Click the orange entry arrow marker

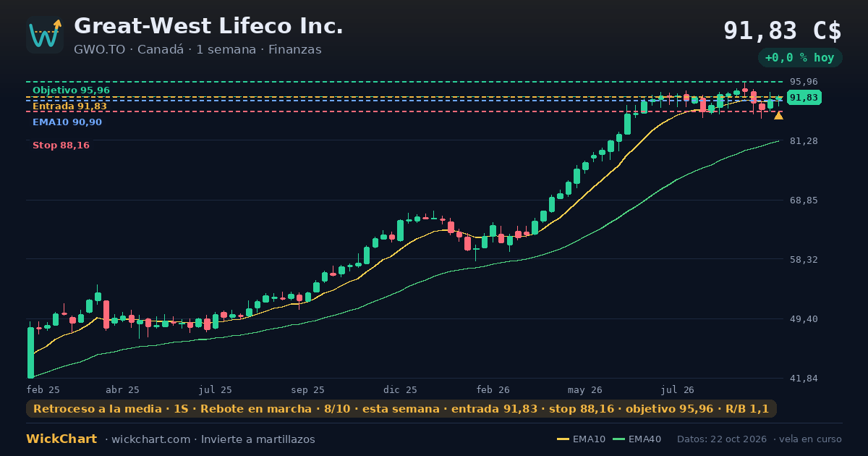(x=778, y=115)
